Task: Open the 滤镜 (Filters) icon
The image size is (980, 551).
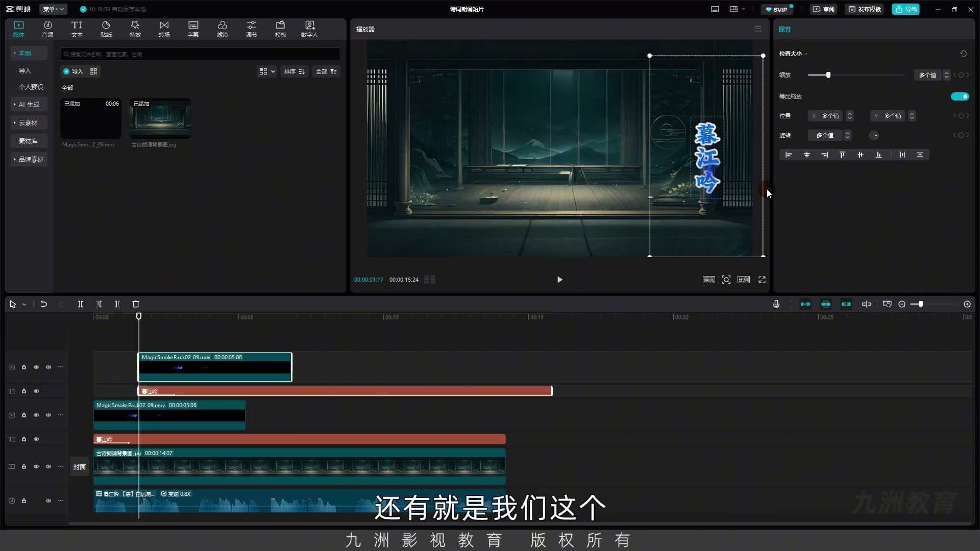Action: pyautogui.click(x=222, y=29)
